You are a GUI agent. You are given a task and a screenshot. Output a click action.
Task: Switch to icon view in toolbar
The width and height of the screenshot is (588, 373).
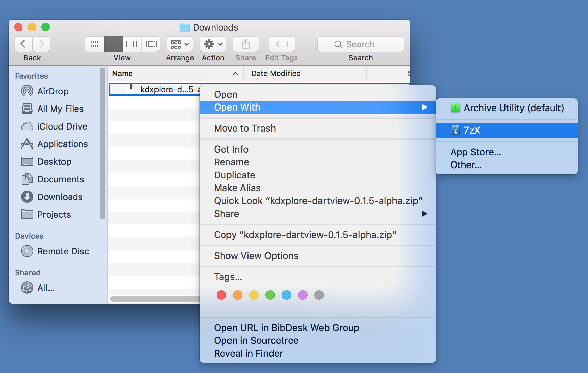[x=94, y=44]
